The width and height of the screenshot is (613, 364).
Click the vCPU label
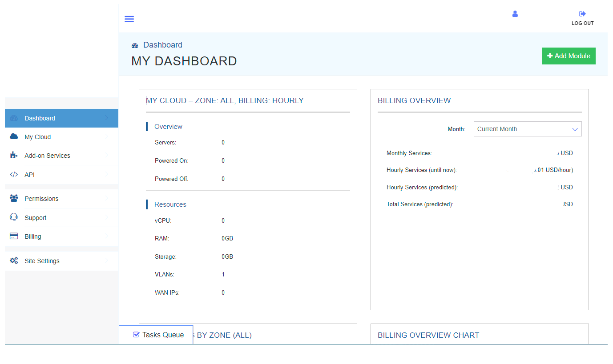point(163,221)
